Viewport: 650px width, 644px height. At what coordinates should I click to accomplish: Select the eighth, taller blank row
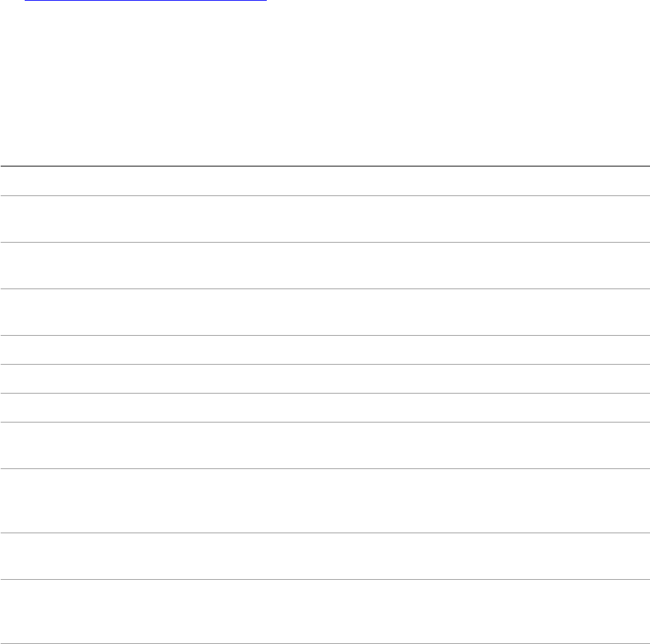[325, 501]
